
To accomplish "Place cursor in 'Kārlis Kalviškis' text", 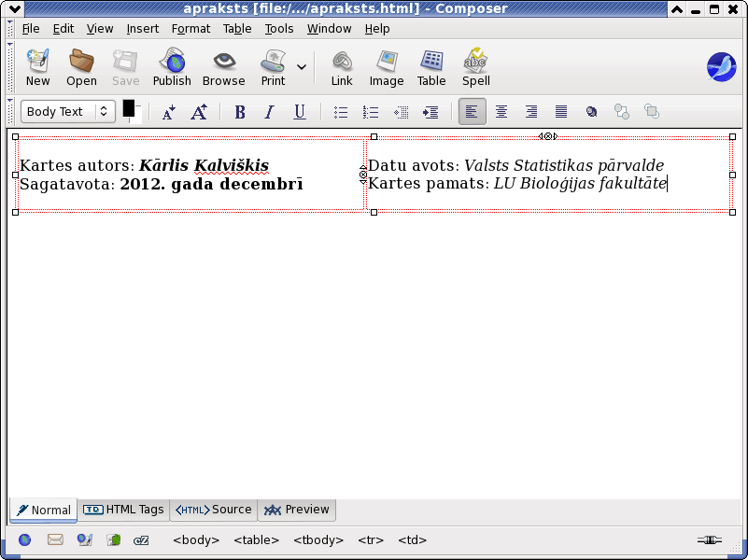I will pos(205,165).
